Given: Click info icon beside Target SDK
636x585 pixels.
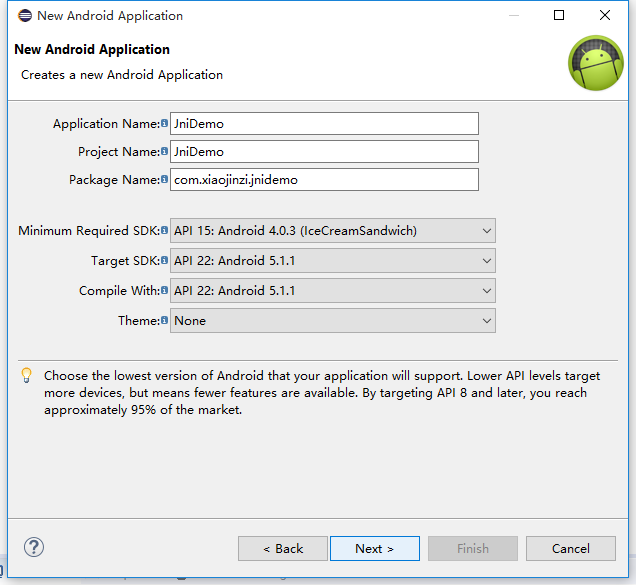Looking at the screenshot, I should 164,260.
